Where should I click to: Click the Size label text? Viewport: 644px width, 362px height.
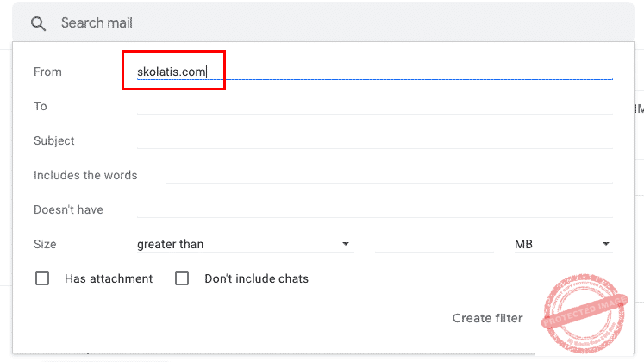pos(45,244)
